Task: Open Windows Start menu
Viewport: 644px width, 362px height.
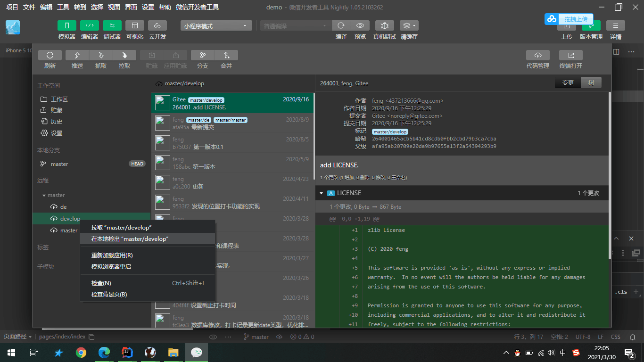Action: [11, 353]
